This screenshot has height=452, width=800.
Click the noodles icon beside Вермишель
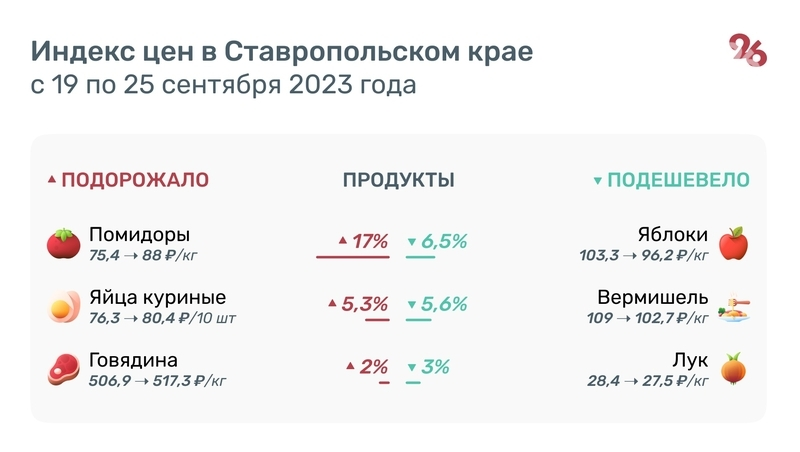click(734, 306)
